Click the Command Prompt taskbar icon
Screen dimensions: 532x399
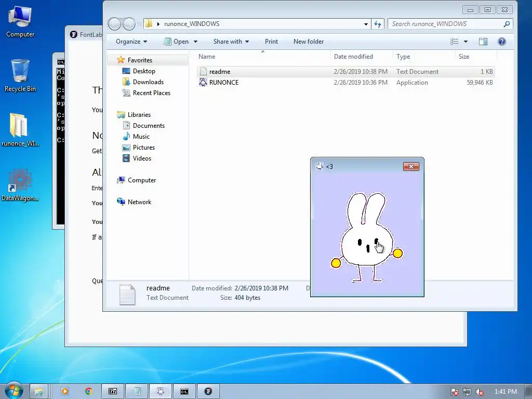point(184,392)
